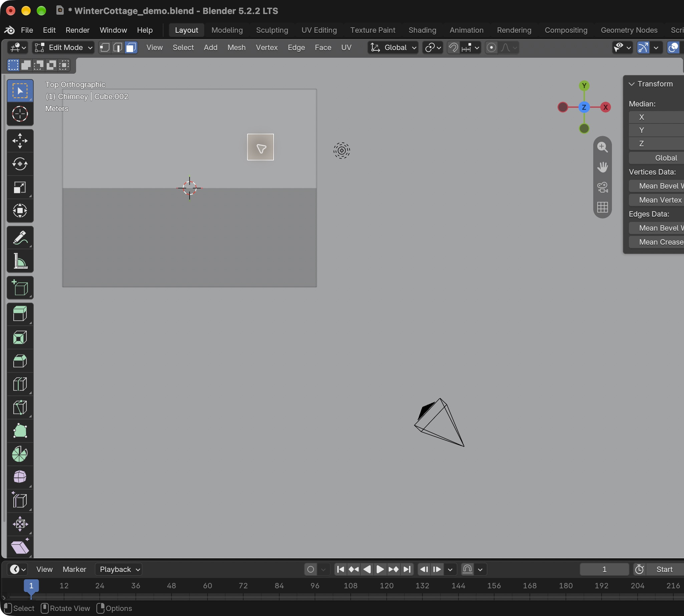Select the Poly Build tool
Image resolution: width=684 pixels, height=616 pixels.
(x=20, y=431)
